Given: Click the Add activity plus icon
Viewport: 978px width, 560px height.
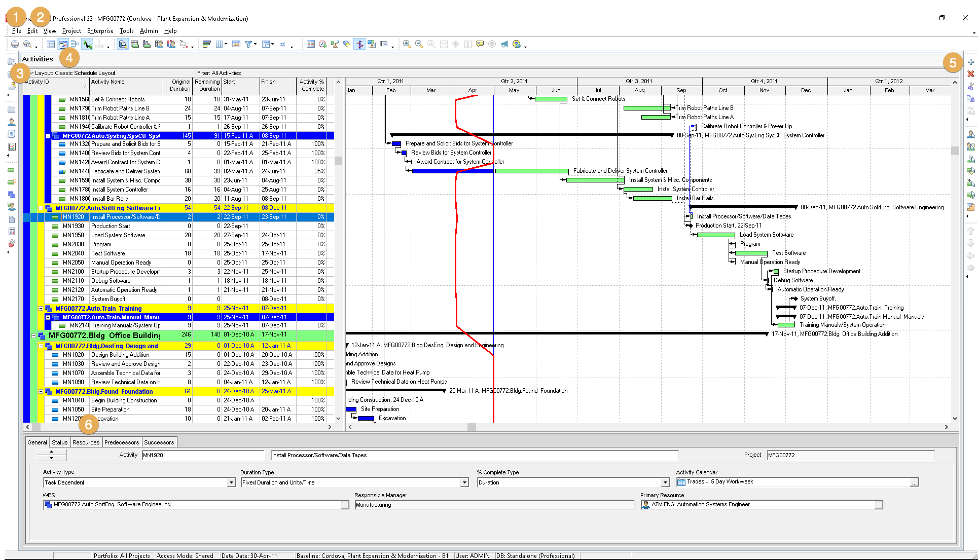Looking at the screenshot, I should [x=970, y=62].
